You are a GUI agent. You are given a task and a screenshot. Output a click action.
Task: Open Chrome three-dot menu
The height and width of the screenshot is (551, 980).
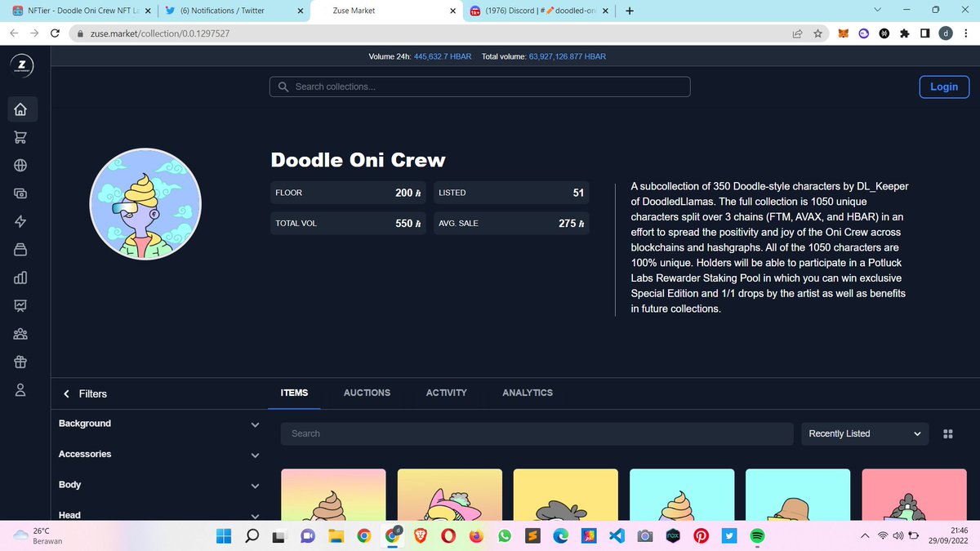pos(967,33)
